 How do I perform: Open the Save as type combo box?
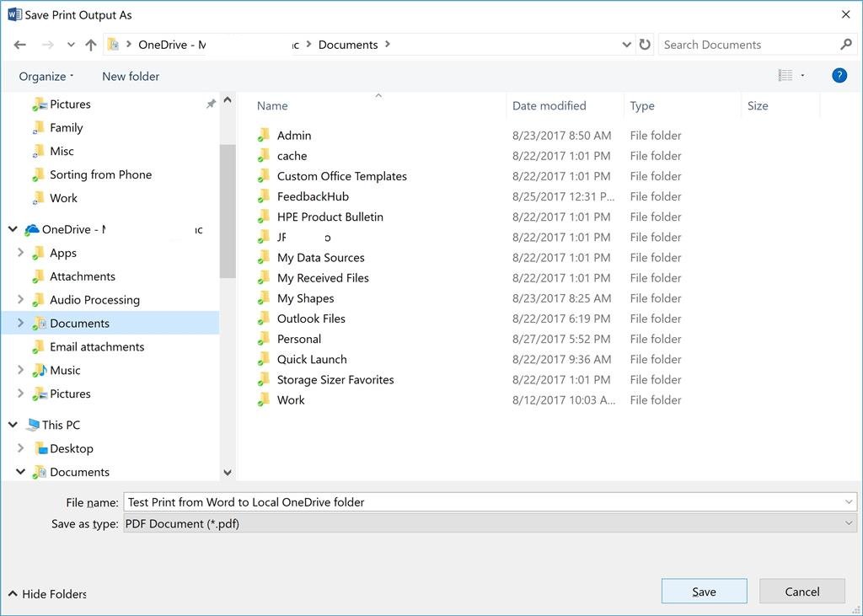[490, 523]
